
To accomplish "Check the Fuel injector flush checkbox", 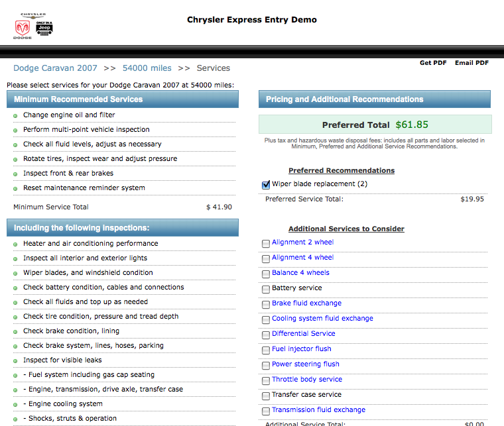I will 266,350.
